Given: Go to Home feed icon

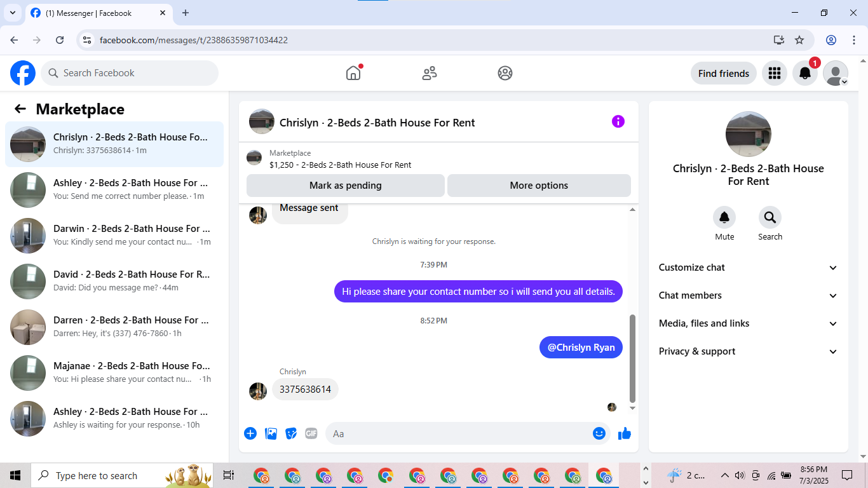Looking at the screenshot, I should click(x=353, y=73).
